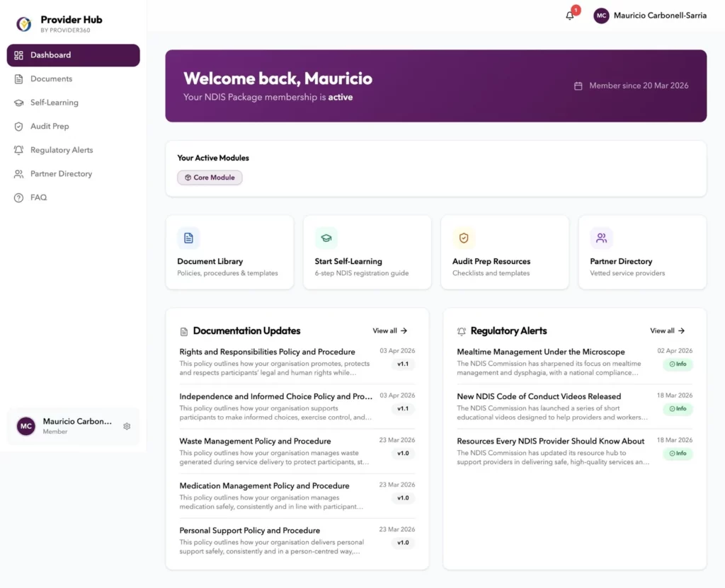Click the Audit Prep Resources shield icon

click(464, 238)
